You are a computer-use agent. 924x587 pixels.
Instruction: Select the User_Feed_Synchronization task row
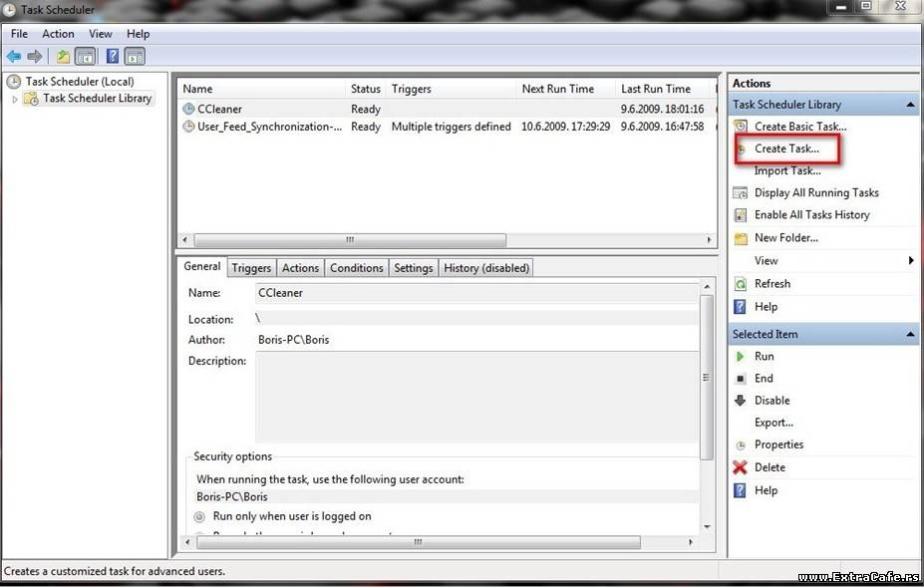coord(269,127)
